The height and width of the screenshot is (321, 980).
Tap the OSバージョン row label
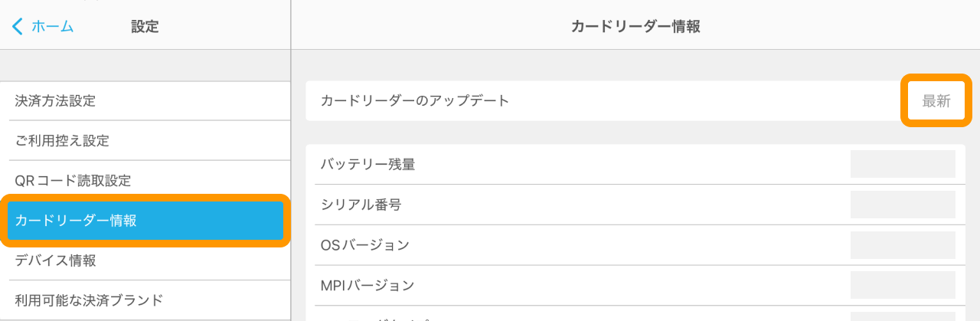coord(365,245)
